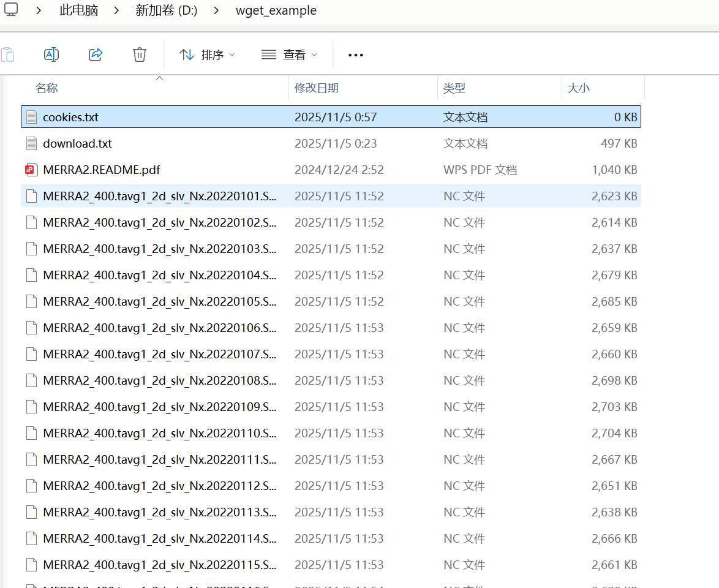Click file icon of Nx.20220105 NC file
Image resolution: width=719 pixels, height=588 pixels.
pyautogui.click(x=31, y=301)
